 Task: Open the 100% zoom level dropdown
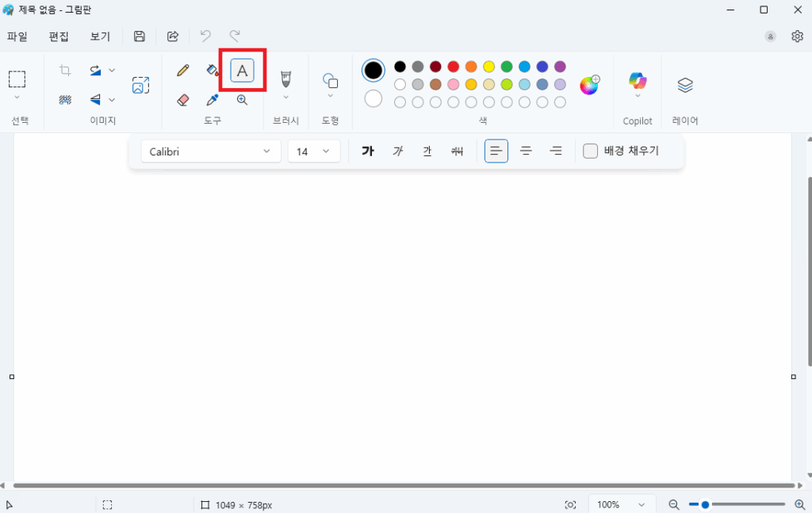[x=622, y=504]
